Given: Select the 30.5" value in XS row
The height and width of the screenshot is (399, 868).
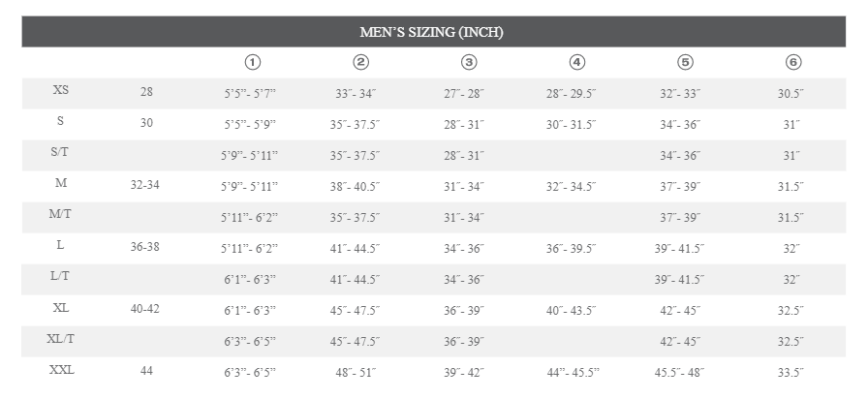Looking at the screenshot, I should pos(790,93).
